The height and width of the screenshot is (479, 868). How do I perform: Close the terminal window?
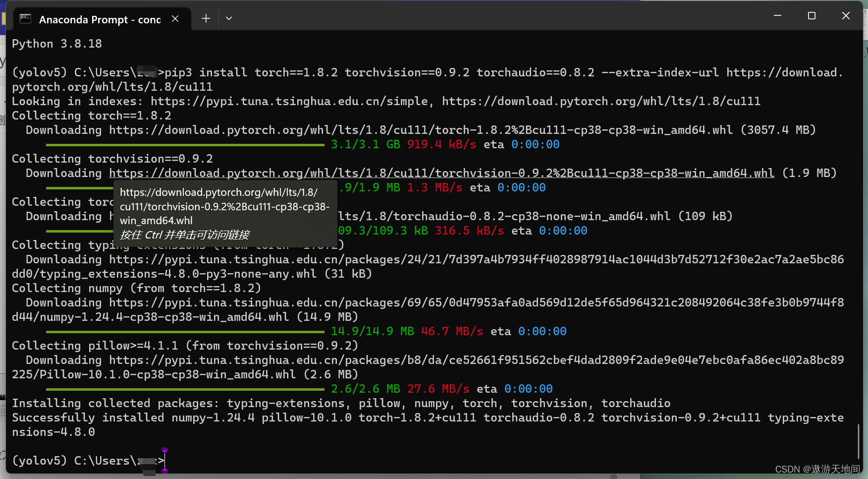(846, 16)
